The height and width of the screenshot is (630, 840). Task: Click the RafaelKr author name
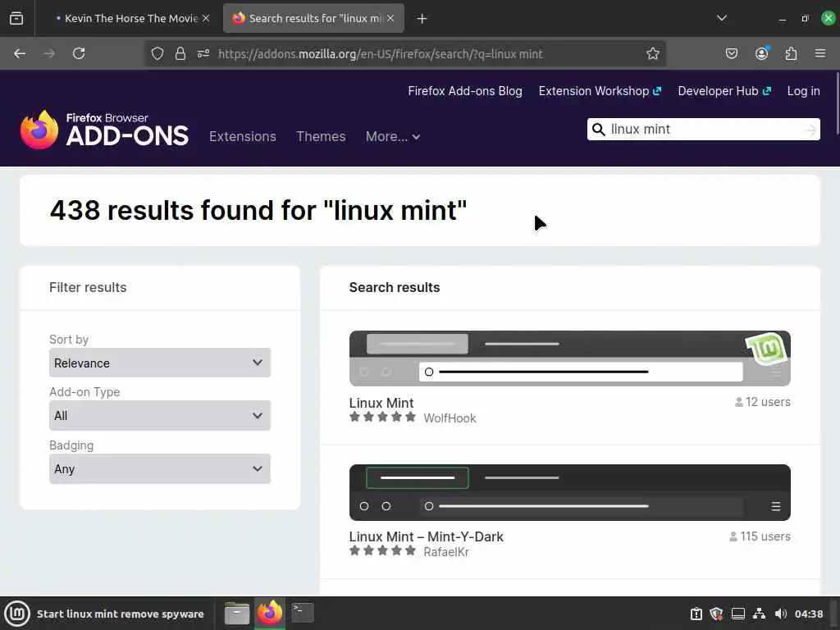click(x=446, y=552)
